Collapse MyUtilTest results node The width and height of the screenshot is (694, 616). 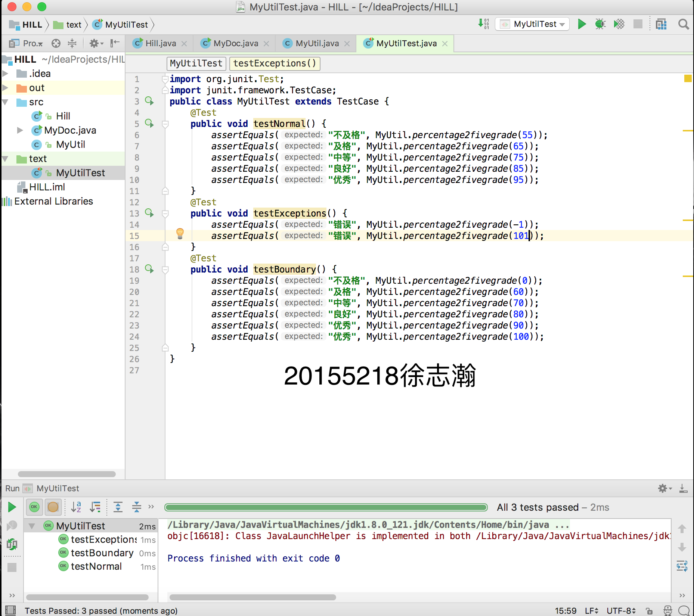(x=32, y=526)
